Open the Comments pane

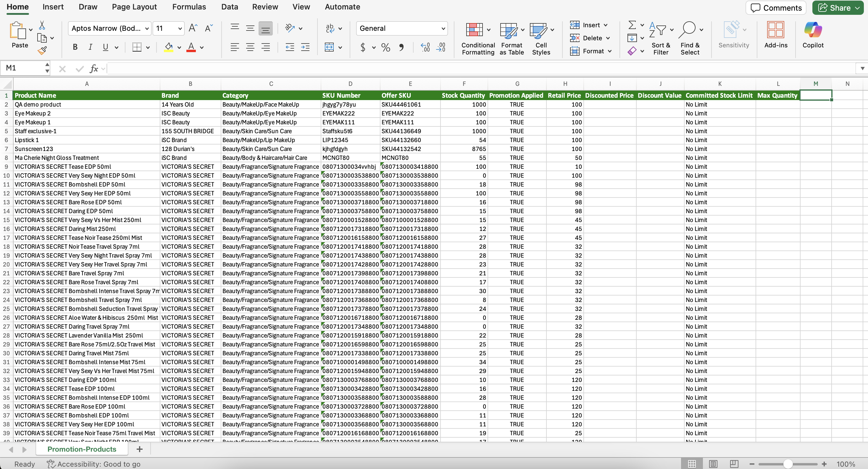(x=776, y=8)
